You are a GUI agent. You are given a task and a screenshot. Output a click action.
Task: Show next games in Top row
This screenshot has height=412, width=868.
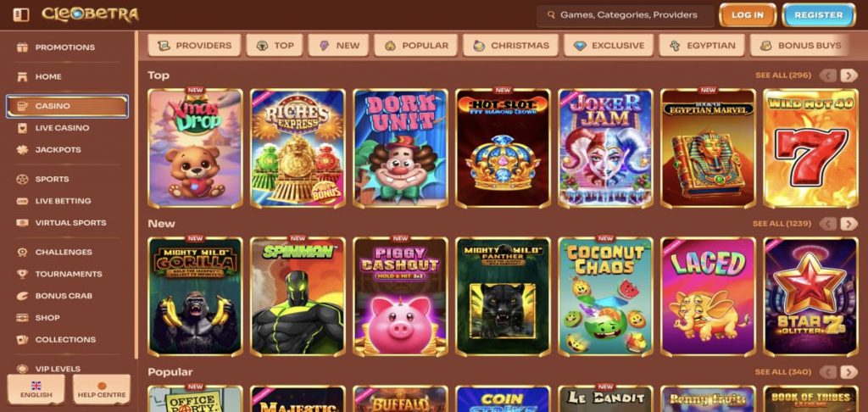pos(849,75)
